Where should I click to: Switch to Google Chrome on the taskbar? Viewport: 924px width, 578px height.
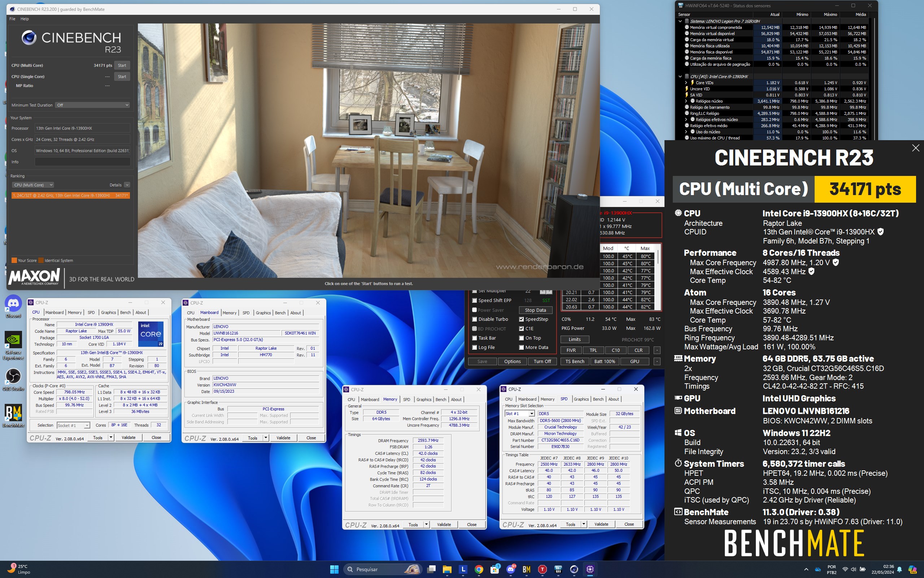point(479,569)
